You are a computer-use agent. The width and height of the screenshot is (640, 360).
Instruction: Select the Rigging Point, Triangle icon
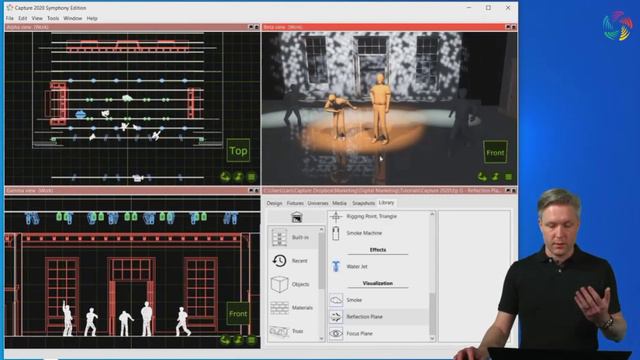[336, 216]
